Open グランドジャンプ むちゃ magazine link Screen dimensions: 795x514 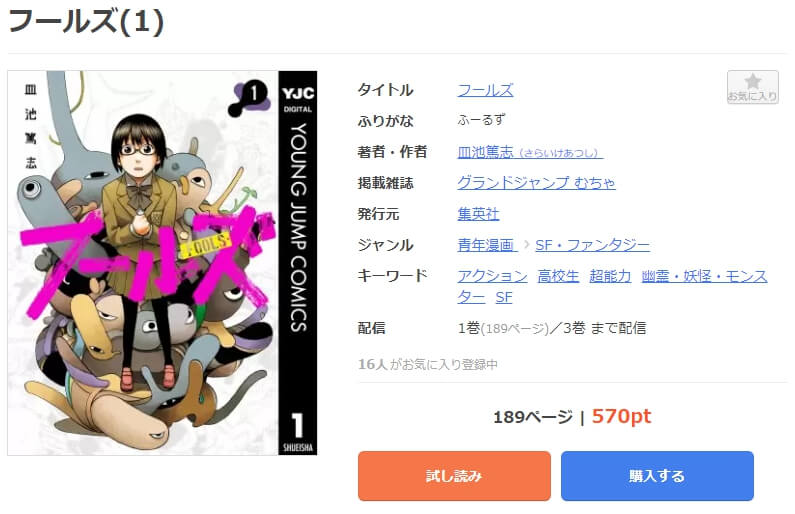point(536,182)
